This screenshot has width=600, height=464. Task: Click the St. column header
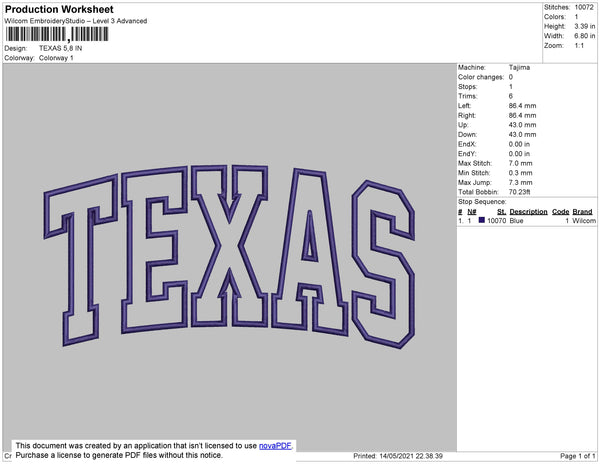(501, 212)
